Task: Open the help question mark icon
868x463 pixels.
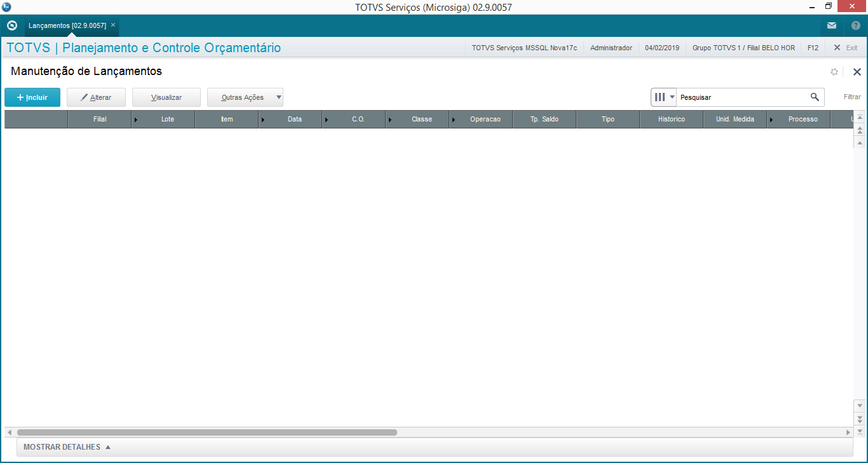Action: coord(855,25)
